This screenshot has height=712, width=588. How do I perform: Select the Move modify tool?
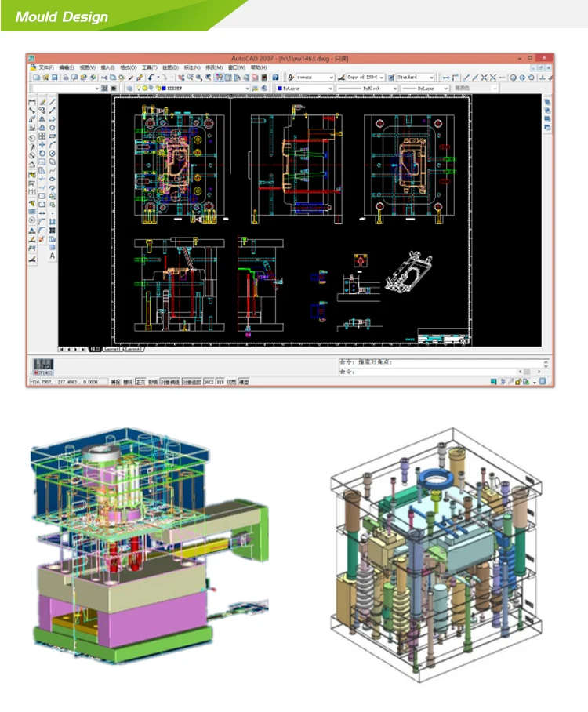click(x=42, y=145)
